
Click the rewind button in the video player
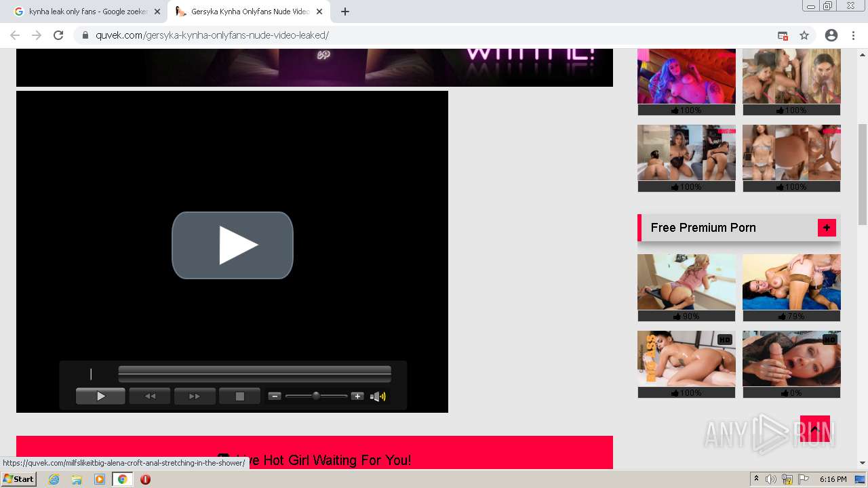coord(150,396)
